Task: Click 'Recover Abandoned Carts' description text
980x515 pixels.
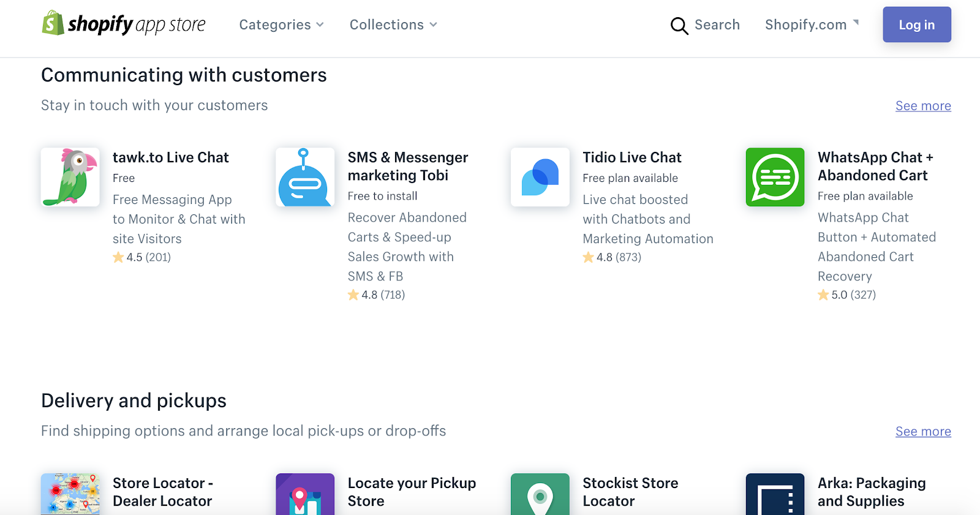Action: tap(407, 247)
